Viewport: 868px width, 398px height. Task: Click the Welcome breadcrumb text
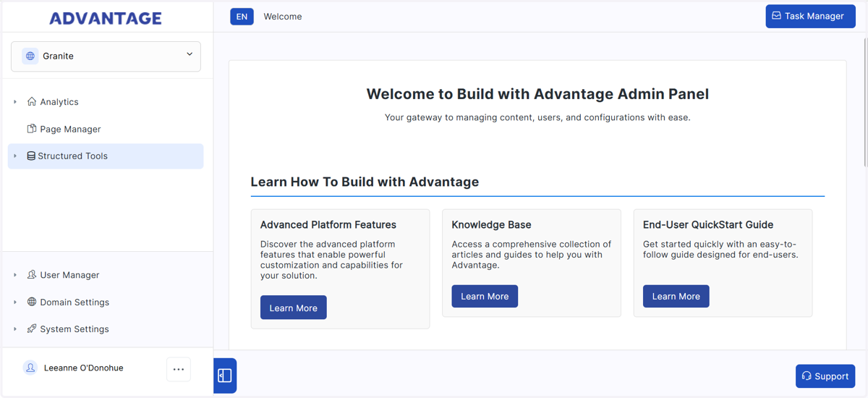[x=283, y=17]
